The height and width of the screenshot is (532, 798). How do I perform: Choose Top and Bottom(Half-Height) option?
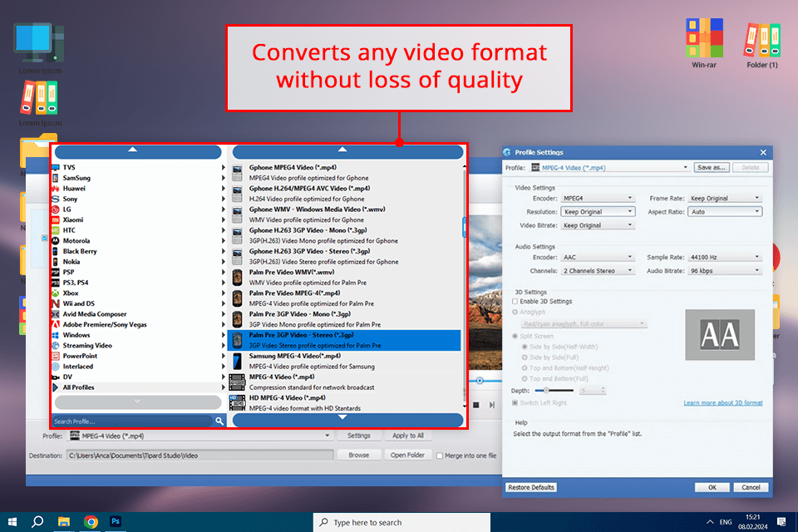(525, 368)
